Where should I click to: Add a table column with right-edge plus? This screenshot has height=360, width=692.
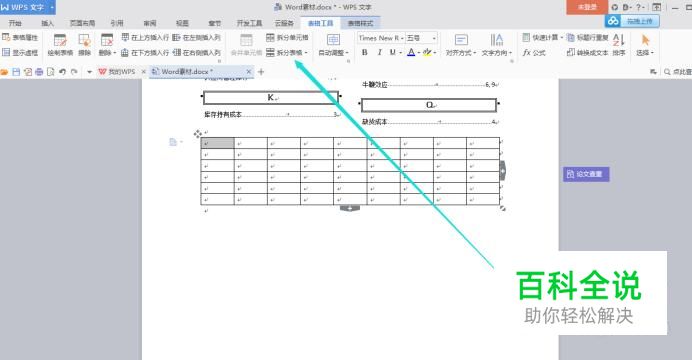503,171
